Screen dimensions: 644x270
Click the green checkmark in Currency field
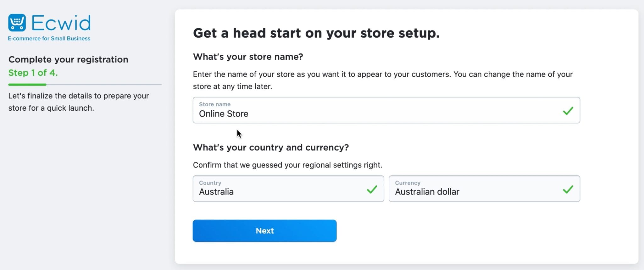(x=568, y=189)
